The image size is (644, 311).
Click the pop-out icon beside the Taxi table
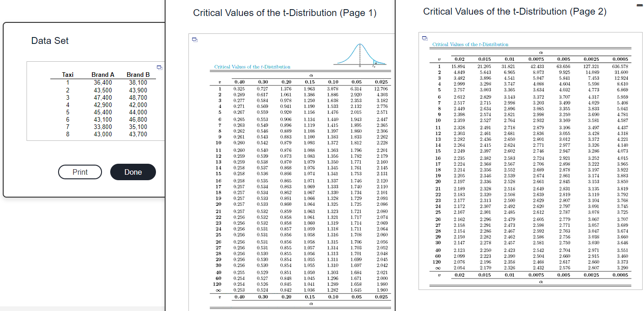[159, 67]
